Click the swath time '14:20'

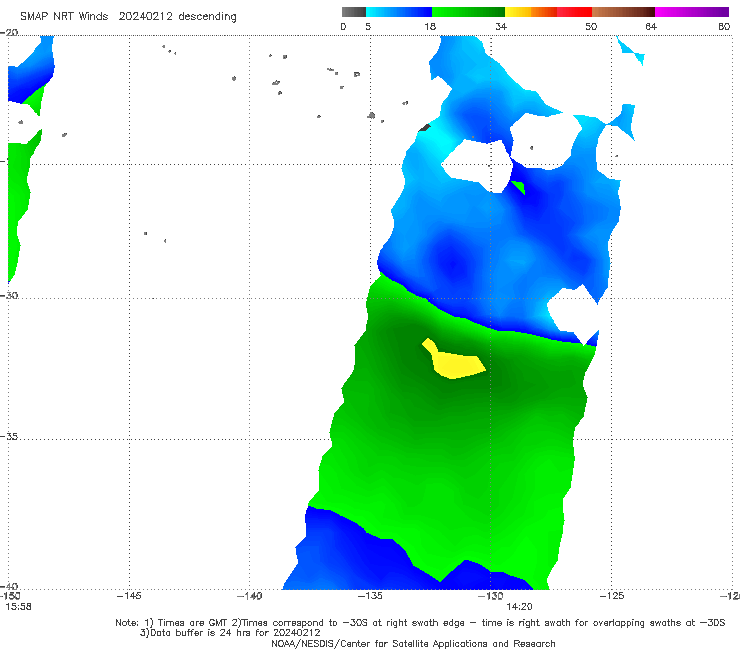click(519, 607)
